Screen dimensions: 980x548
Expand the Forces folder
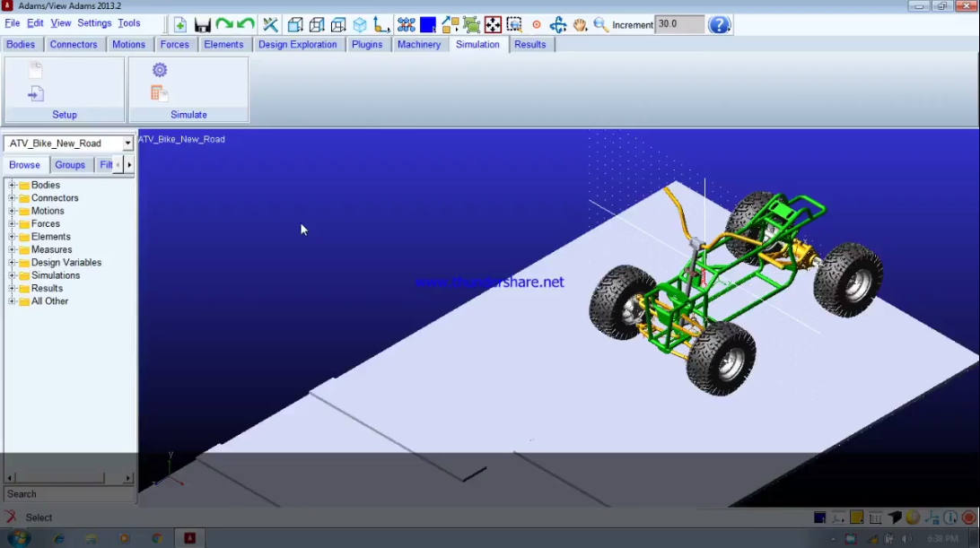[x=12, y=223]
